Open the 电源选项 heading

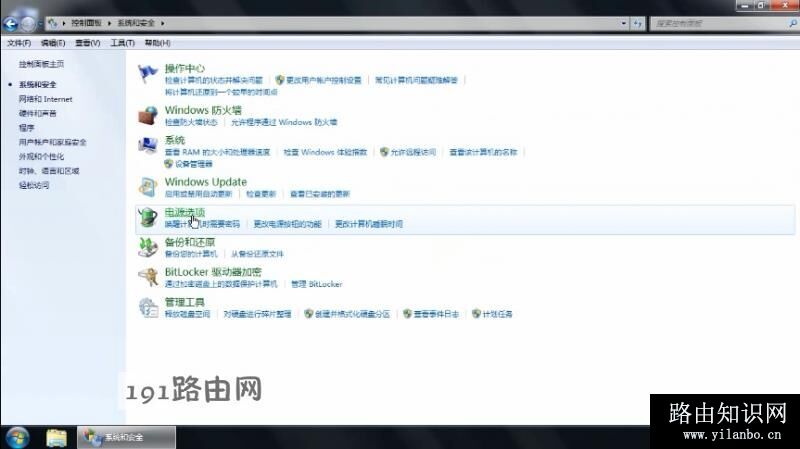[185, 212]
